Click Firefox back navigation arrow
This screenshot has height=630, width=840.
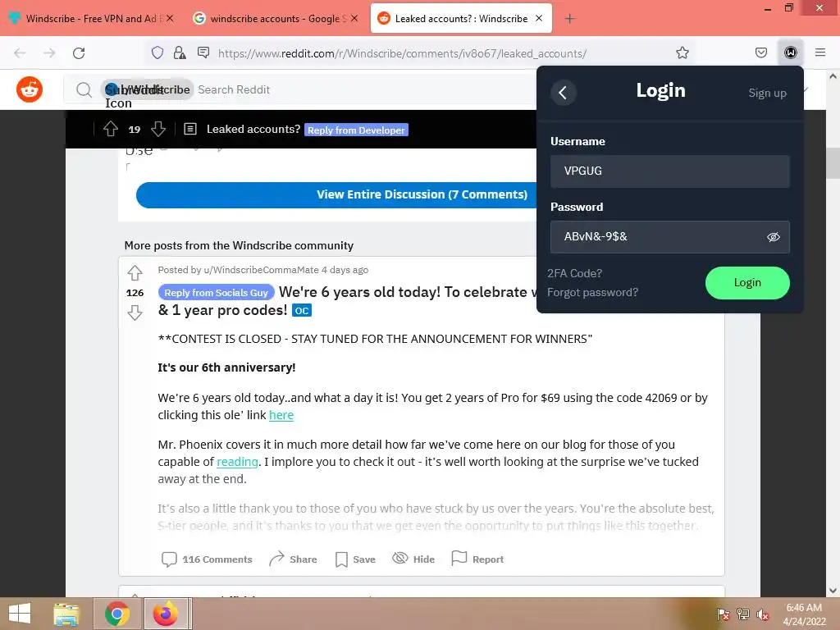point(20,53)
